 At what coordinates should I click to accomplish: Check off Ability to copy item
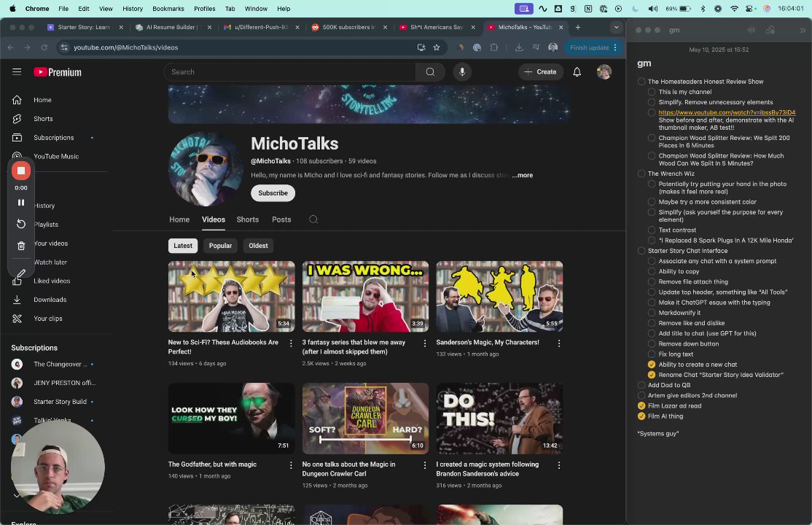click(x=652, y=271)
